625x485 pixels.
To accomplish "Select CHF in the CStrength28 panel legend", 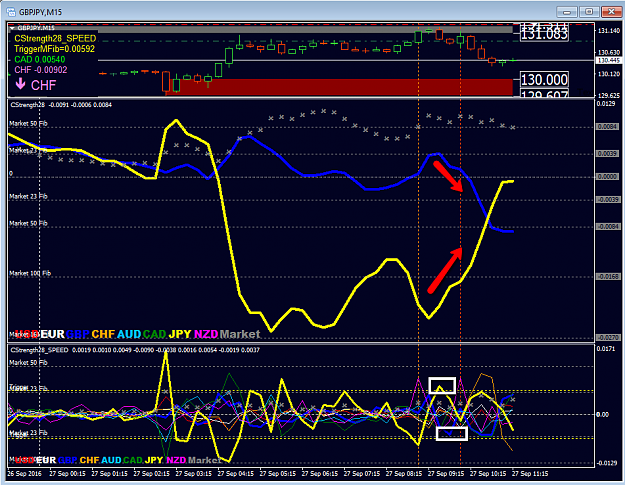I will pyautogui.click(x=103, y=334).
